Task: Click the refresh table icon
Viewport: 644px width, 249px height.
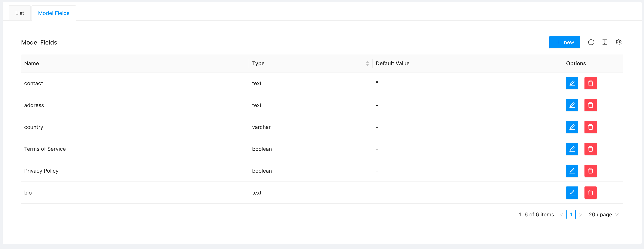Action: [x=591, y=42]
